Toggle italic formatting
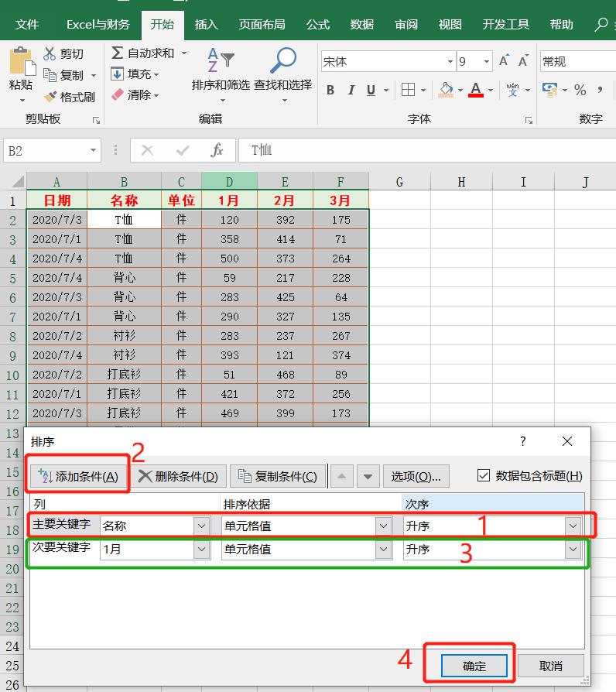 (x=351, y=90)
